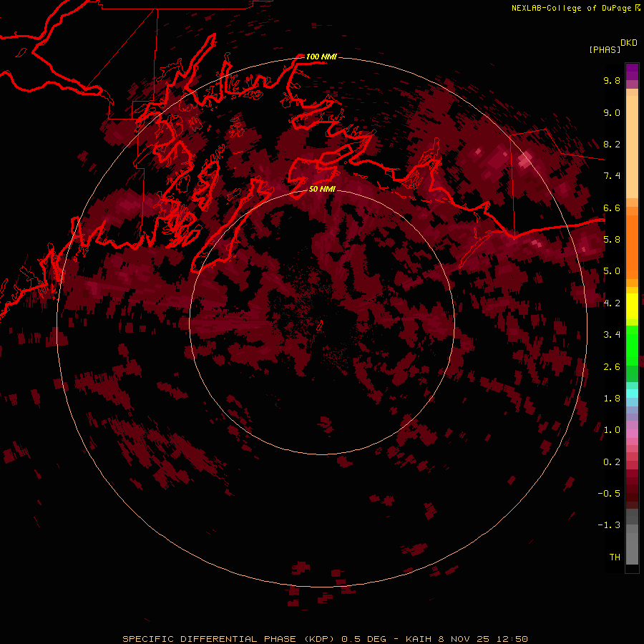Click the 0.2 value on the color scale

click(x=612, y=462)
